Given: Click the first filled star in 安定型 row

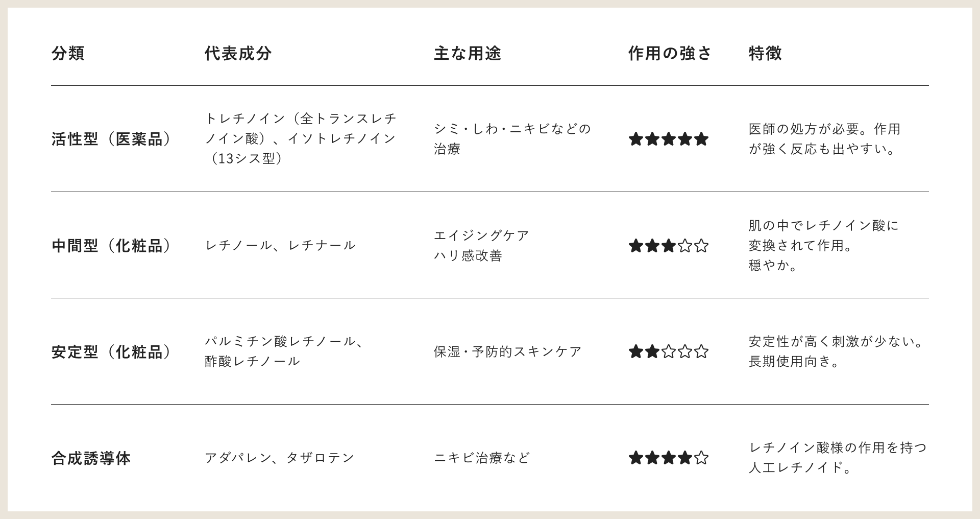Looking at the screenshot, I should point(635,351).
